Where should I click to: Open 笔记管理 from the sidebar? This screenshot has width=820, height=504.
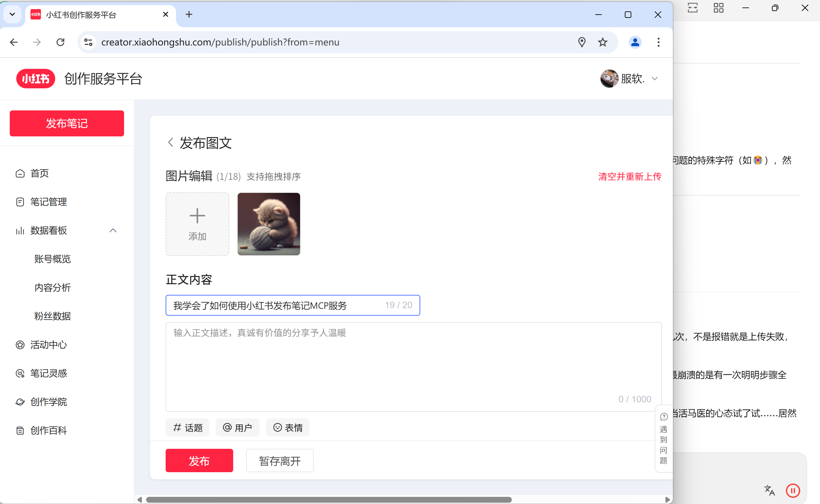(48, 202)
